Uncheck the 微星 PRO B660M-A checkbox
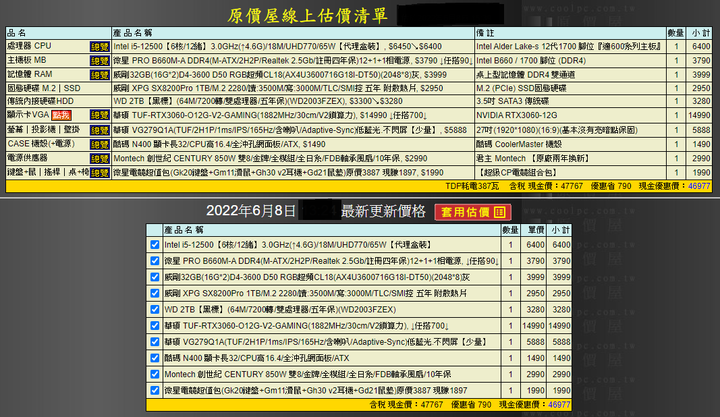Image resolution: width=720 pixels, height=417 pixels. click(x=155, y=261)
